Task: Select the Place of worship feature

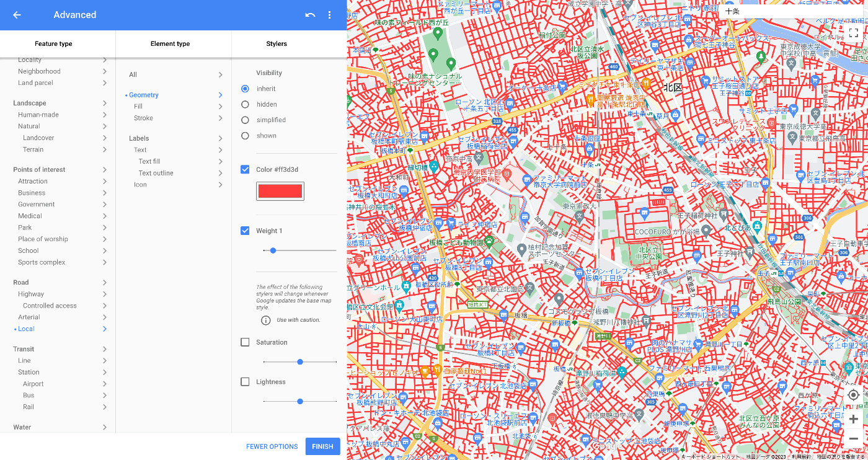Action: tap(43, 239)
